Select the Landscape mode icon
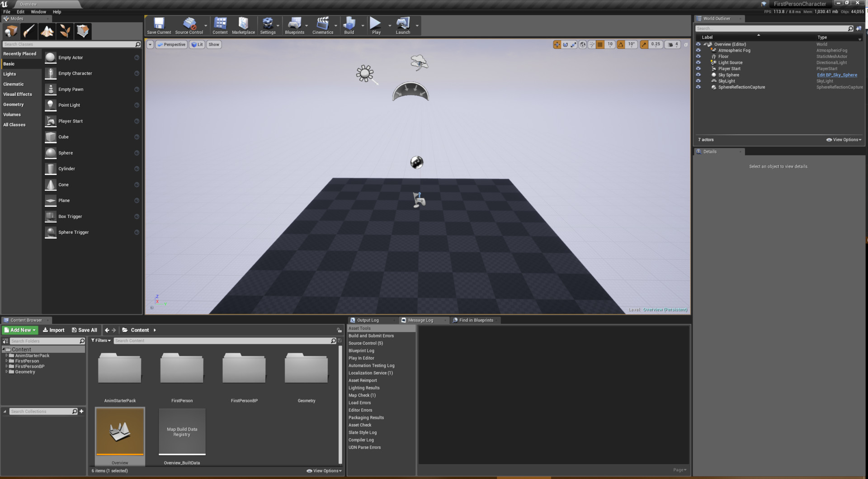 click(47, 31)
